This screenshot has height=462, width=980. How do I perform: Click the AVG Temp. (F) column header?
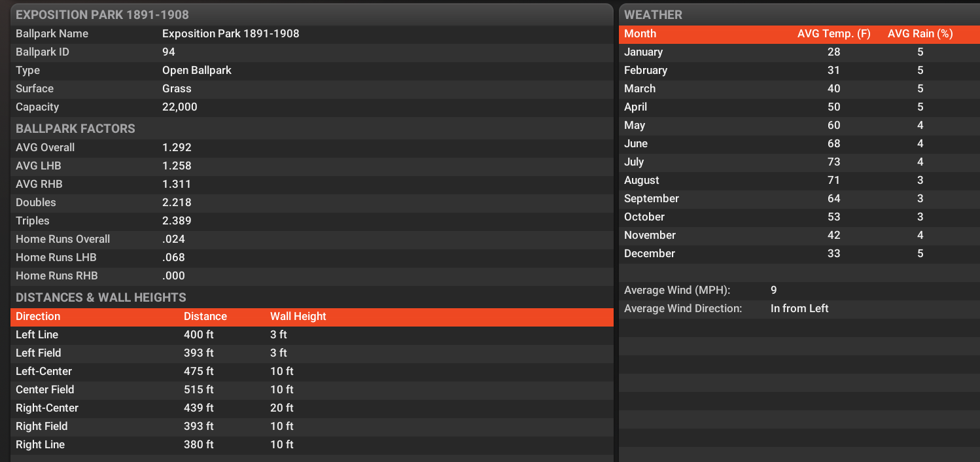pyautogui.click(x=833, y=34)
